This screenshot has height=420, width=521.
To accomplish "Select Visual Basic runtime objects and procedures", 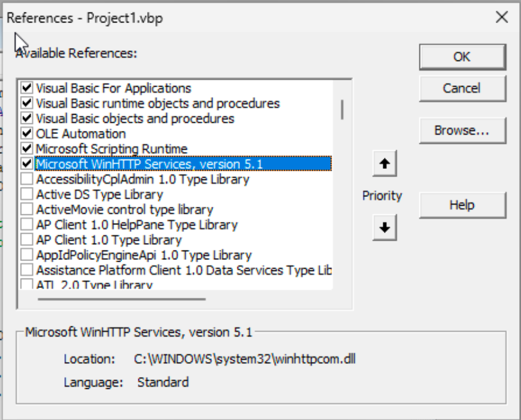I will pyautogui.click(x=158, y=103).
